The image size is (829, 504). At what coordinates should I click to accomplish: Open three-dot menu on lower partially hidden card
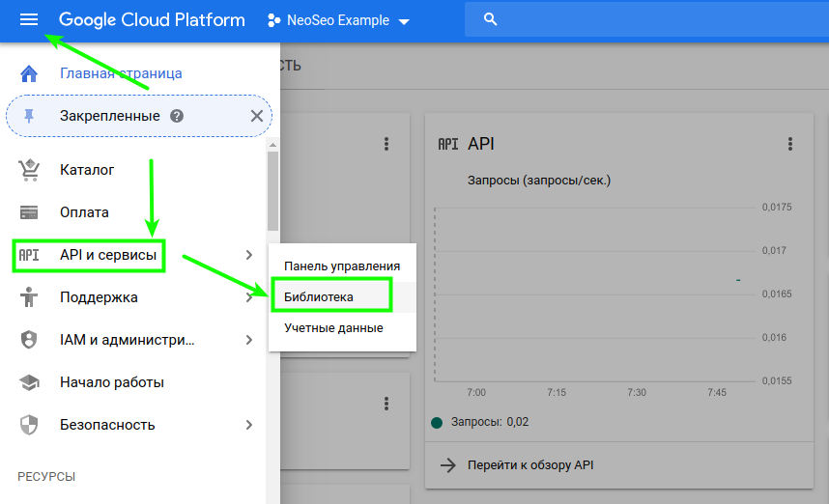[386, 405]
